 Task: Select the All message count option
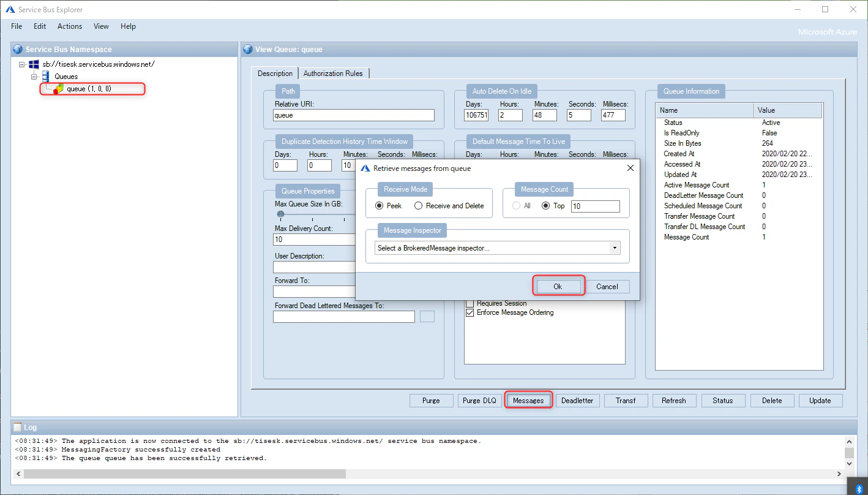click(516, 206)
